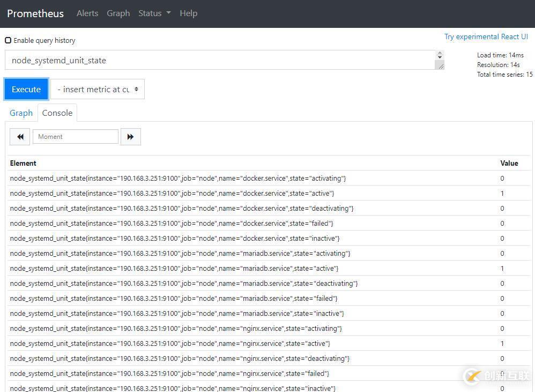Click the Prometheus brand logo text
The height and width of the screenshot is (392, 535).
pyautogui.click(x=35, y=13)
